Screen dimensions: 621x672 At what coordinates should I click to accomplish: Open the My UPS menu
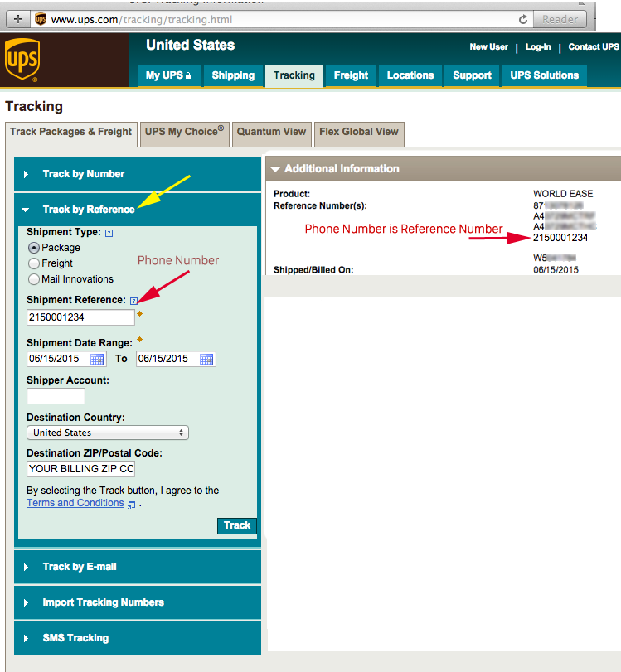pos(169,75)
